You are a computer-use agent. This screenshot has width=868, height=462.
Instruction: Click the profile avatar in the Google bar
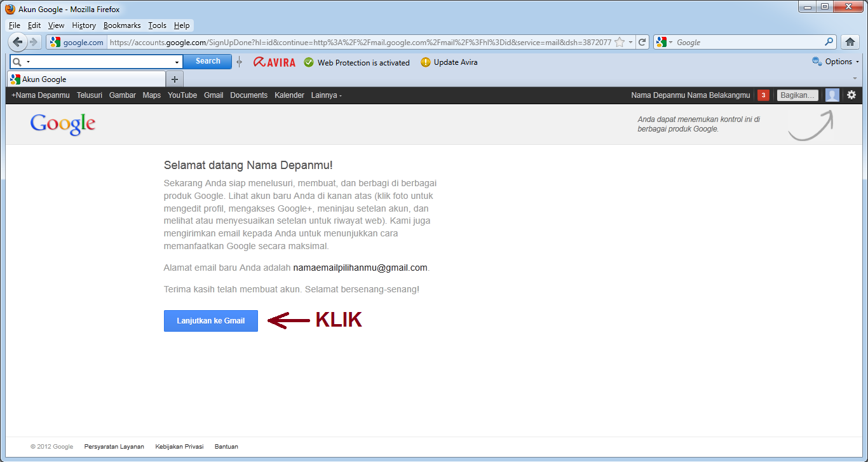[832, 95]
